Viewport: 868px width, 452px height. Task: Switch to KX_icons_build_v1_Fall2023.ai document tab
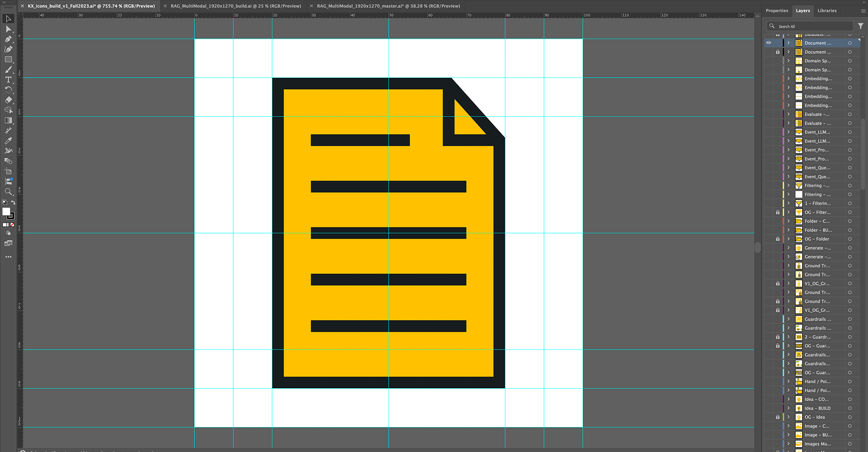pyautogui.click(x=91, y=6)
